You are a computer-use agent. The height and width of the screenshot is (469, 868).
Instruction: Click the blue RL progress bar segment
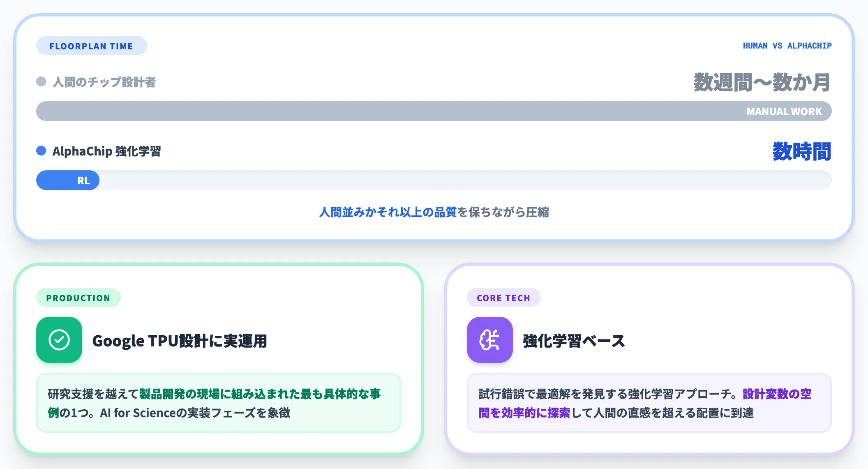coord(68,180)
